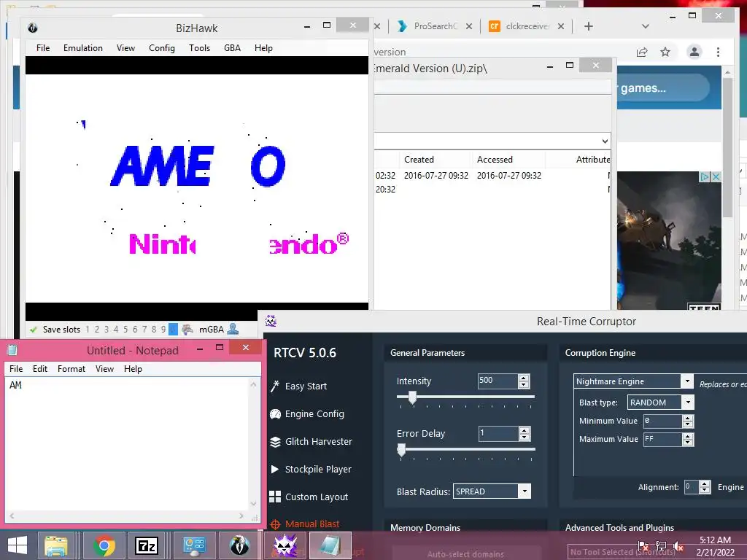Image resolution: width=747 pixels, height=560 pixels.
Task: Click the Error Delay slider handle
Action: 401,449
